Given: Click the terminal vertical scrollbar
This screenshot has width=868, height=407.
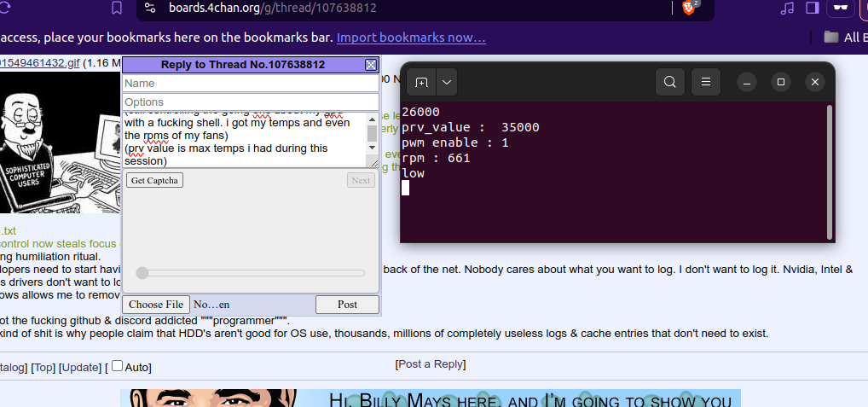Looking at the screenshot, I should coord(829,172).
